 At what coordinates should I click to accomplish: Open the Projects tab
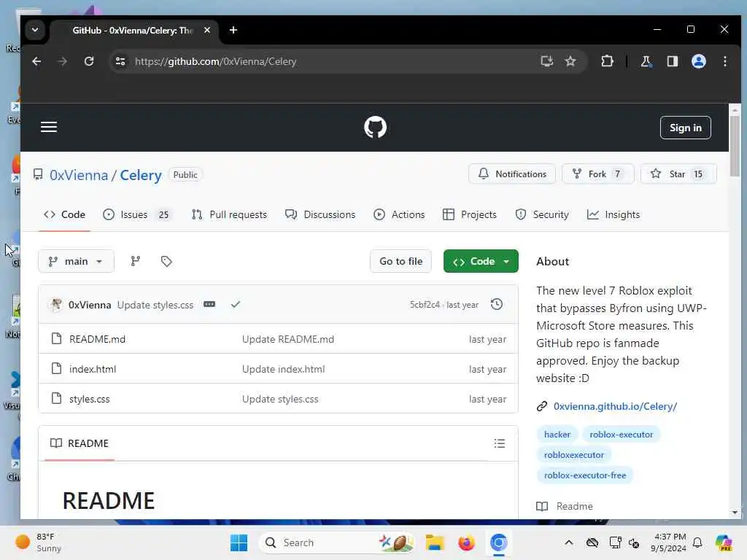pyautogui.click(x=469, y=215)
